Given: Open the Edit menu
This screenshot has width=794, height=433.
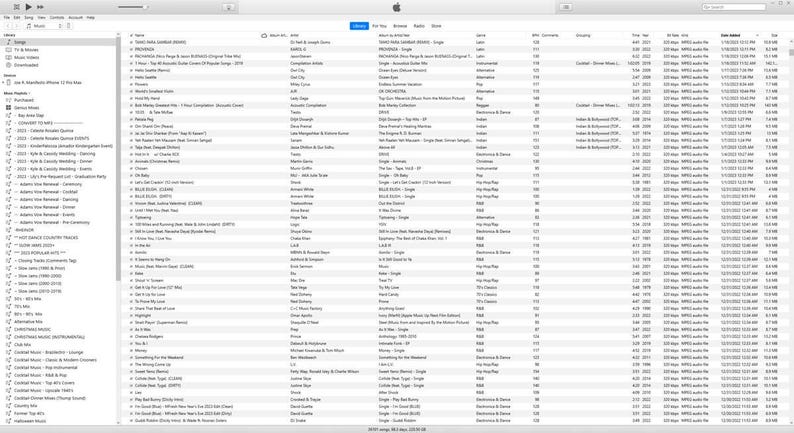Looking at the screenshot, I should click(17, 17).
